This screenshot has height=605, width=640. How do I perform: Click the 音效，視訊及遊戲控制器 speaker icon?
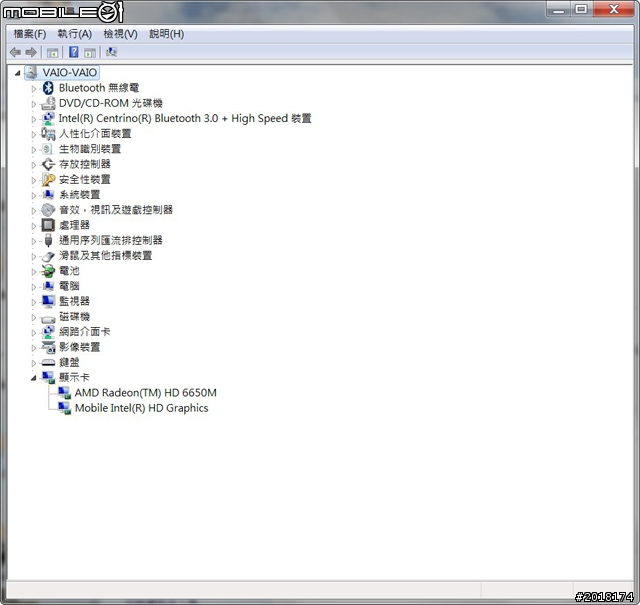click(x=48, y=210)
